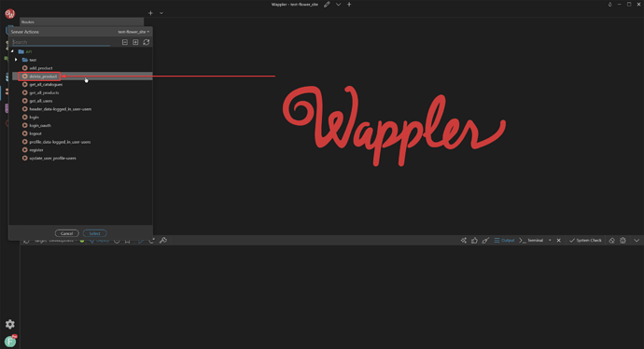Open the user account avatar icon
The width and height of the screenshot is (644, 349).
click(10, 342)
